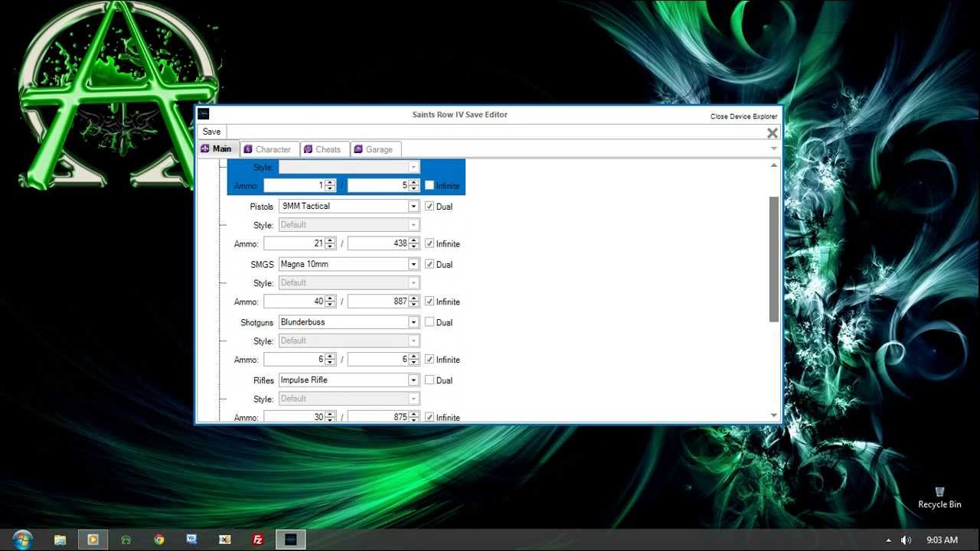Open the green headset app in the taskbar
Viewport: 980px width, 551px height.
(x=126, y=539)
